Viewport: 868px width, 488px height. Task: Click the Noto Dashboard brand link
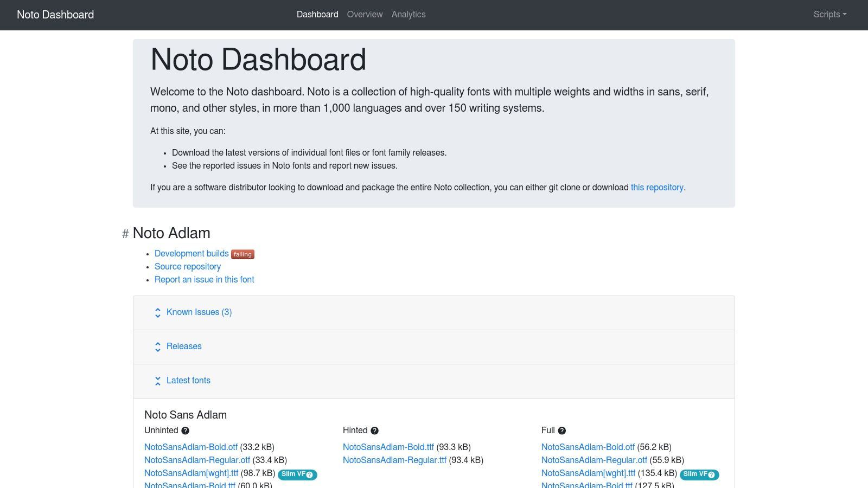[55, 15]
